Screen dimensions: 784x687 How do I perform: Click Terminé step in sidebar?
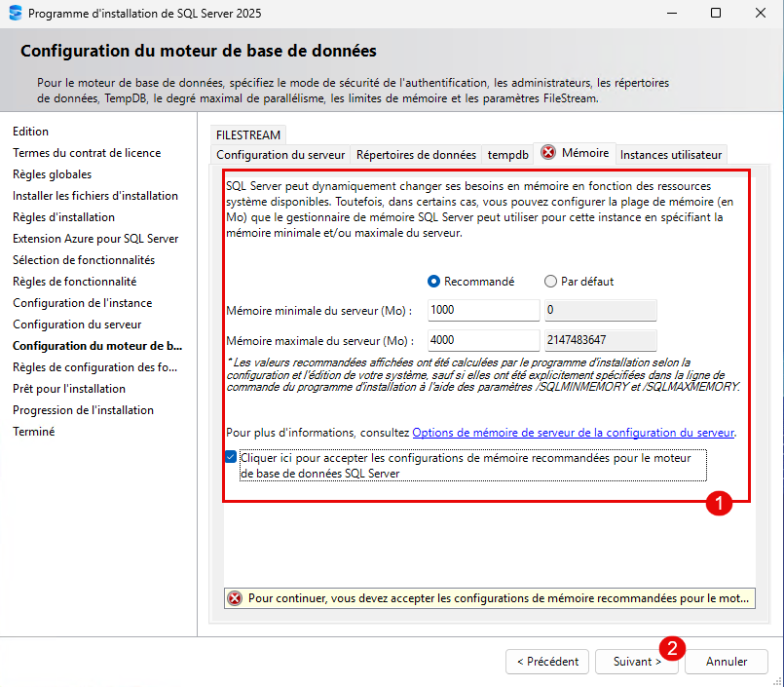tap(33, 432)
